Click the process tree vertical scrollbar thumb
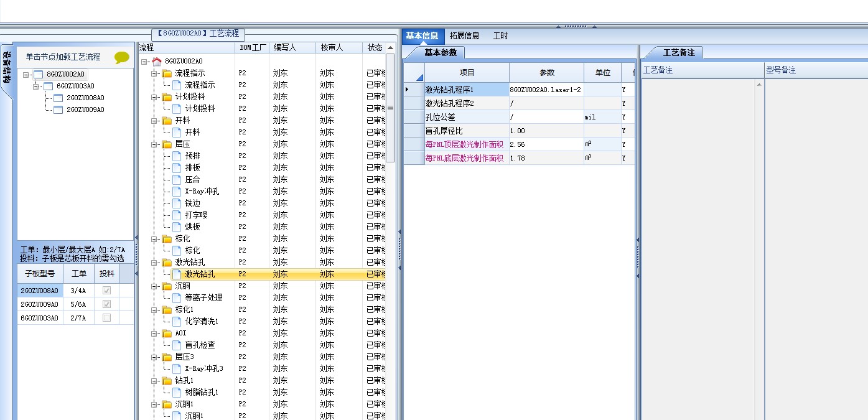The image size is (868, 420). coord(390,108)
